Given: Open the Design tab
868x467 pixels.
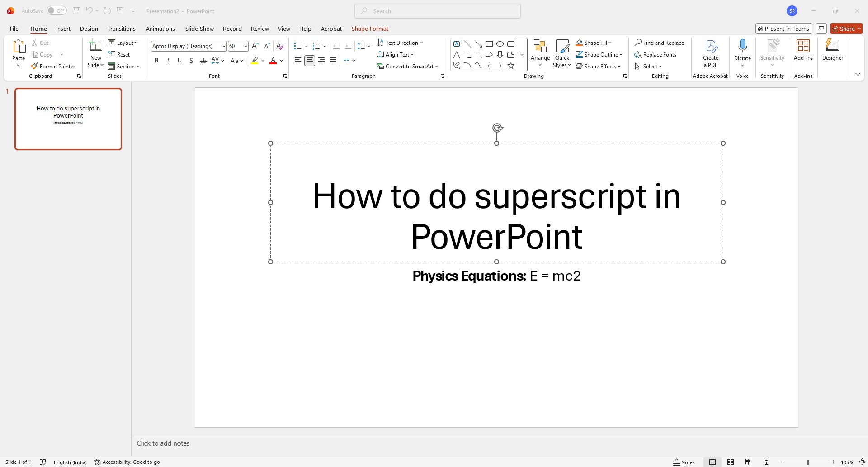Looking at the screenshot, I should (x=89, y=29).
